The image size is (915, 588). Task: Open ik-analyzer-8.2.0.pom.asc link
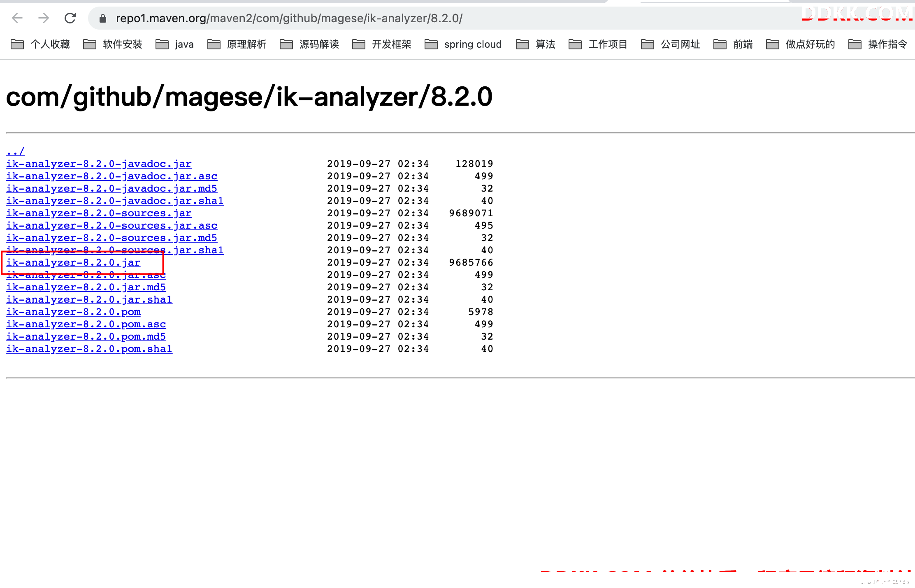tap(86, 324)
